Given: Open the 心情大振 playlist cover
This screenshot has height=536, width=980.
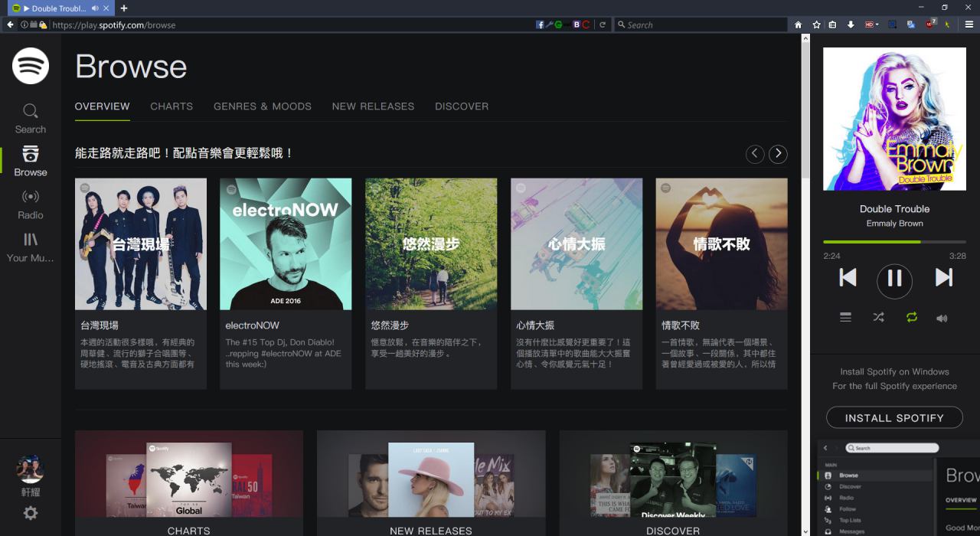Looking at the screenshot, I should (x=577, y=244).
